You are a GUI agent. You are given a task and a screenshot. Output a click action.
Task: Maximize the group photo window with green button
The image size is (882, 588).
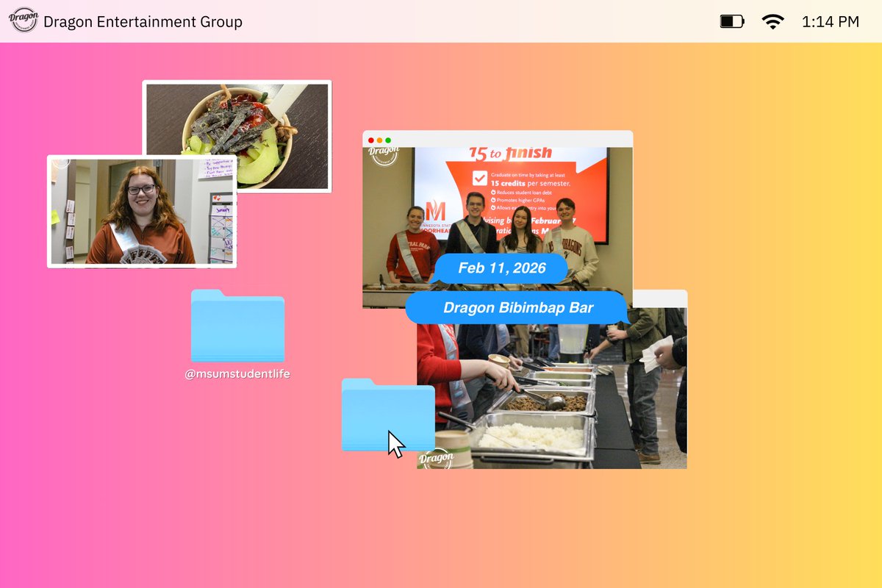[388, 140]
